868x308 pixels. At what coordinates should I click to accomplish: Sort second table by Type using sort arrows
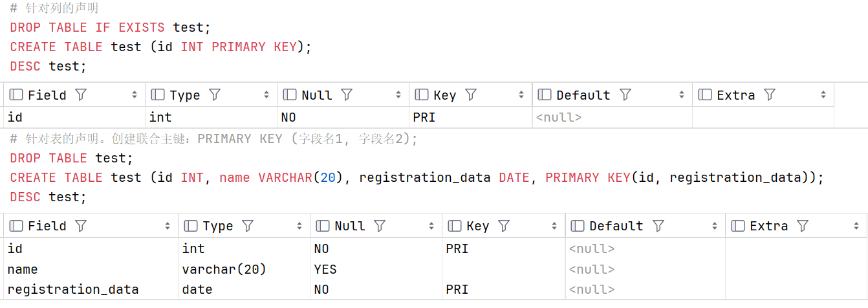pos(299,226)
